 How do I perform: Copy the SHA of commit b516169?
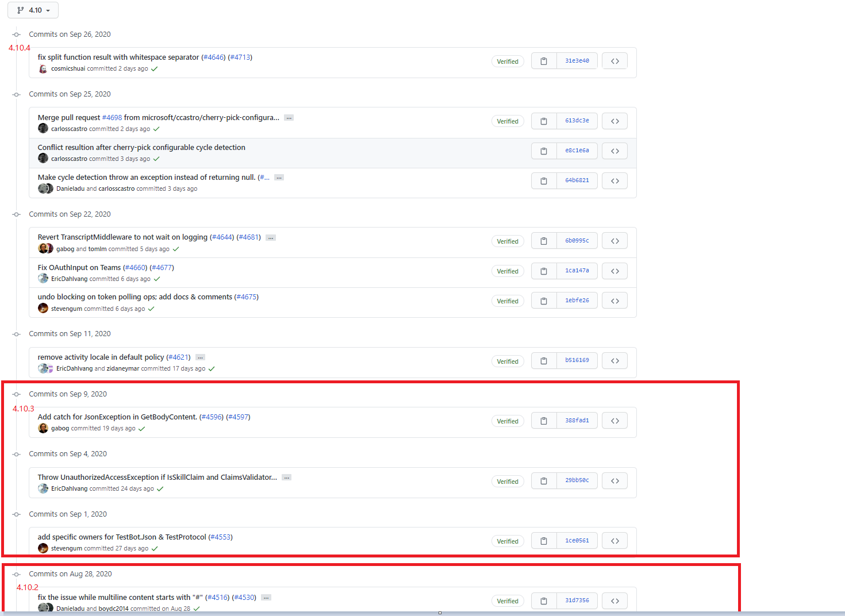tap(543, 360)
